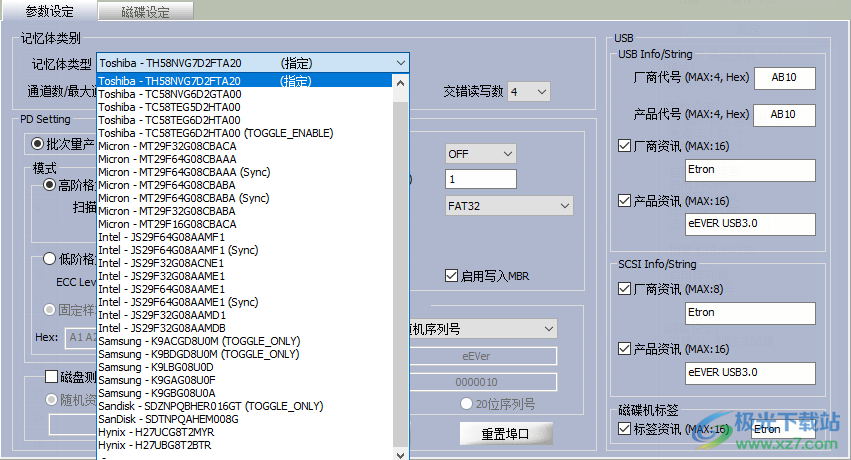Select Micron - MT29F32G08CBABA entry

coord(244,211)
